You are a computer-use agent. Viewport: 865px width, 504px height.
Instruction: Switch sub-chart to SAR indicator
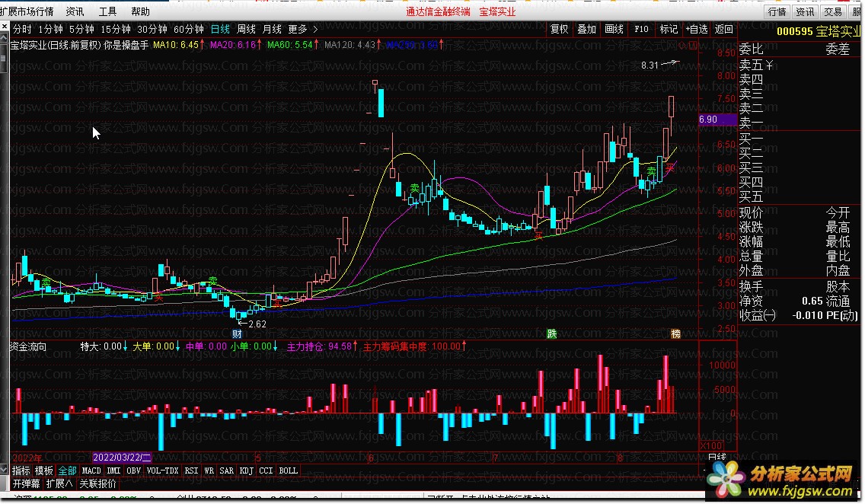[227, 471]
